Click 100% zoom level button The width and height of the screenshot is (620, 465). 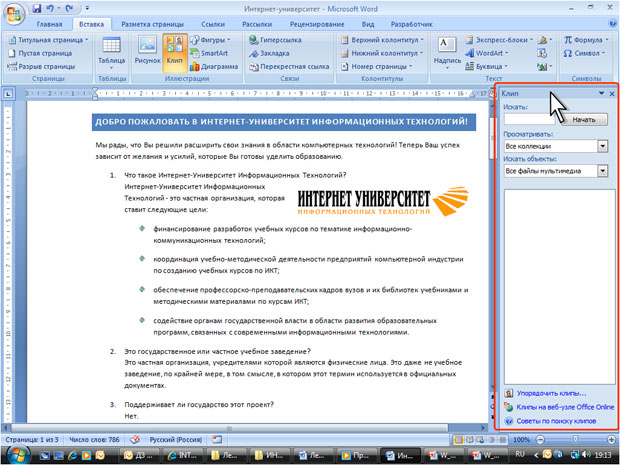coord(522,439)
